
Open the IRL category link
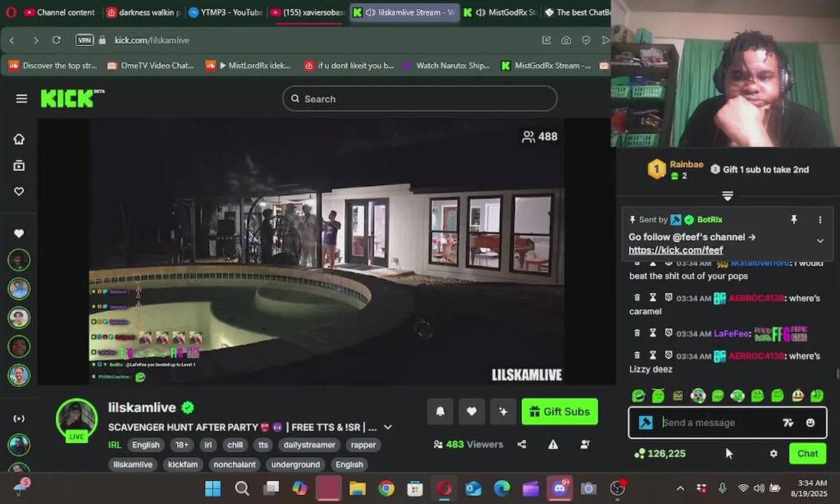[115, 444]
